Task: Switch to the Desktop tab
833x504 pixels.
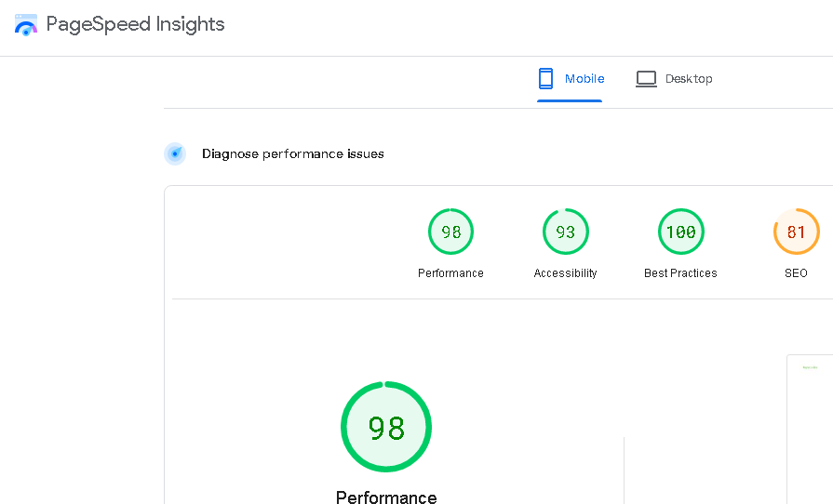Action: (x=675, y=79)
